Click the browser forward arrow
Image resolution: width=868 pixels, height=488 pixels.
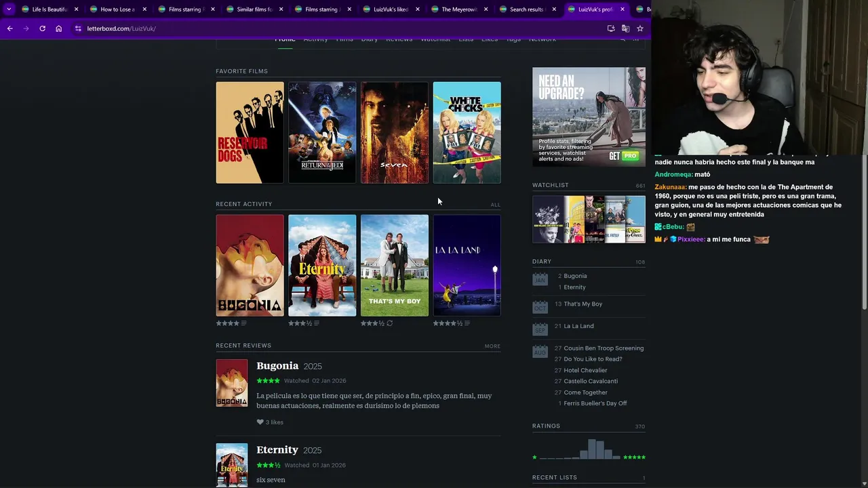click(26, 28)
